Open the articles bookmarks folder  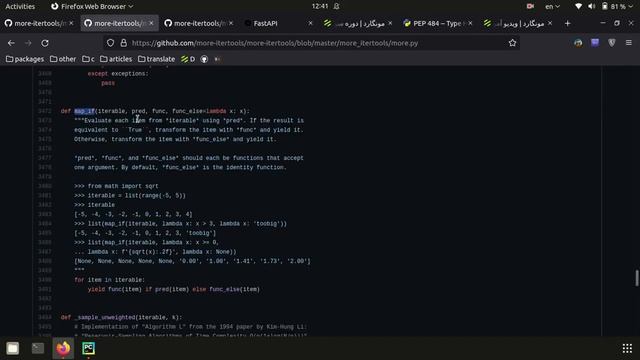coord(116,59)
